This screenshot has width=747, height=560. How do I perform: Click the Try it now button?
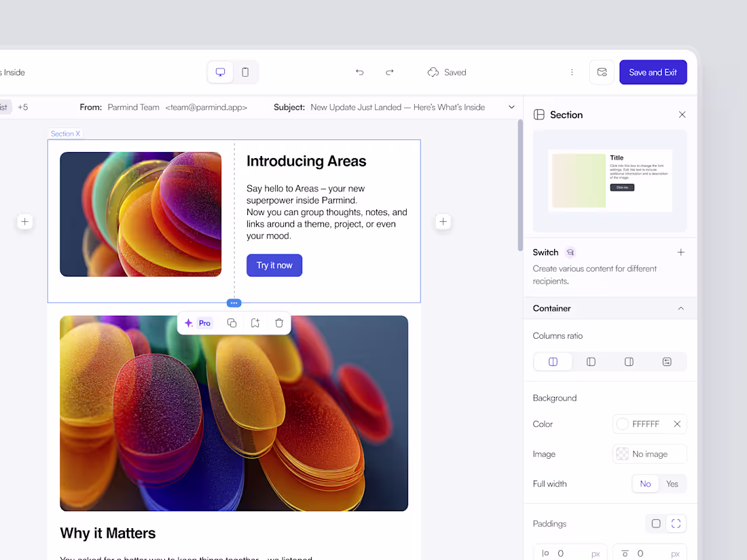click(274, 265)
